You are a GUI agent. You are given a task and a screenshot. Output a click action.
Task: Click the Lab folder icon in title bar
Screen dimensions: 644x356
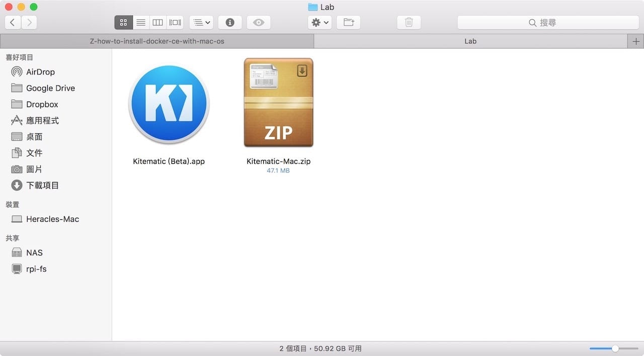(x=313, y=7)
